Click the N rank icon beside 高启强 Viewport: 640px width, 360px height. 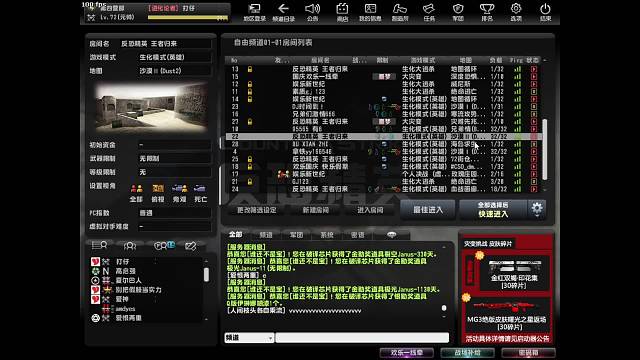[x=106, y=271]
